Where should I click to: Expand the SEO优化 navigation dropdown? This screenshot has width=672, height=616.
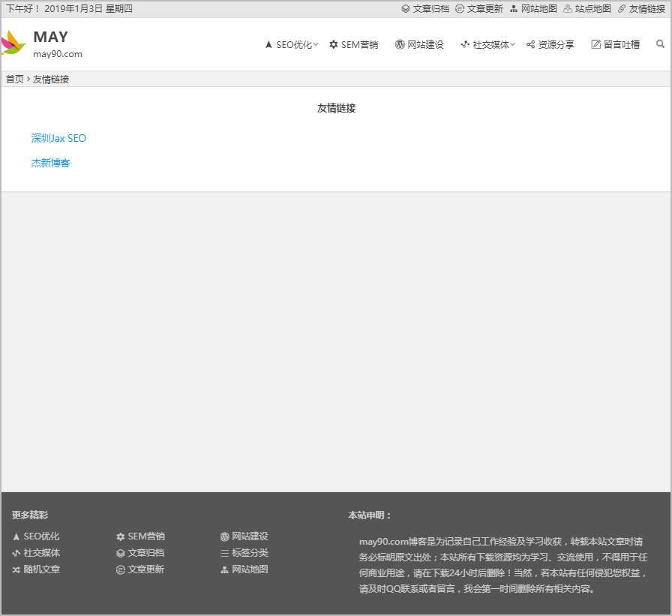pos(289,44)
